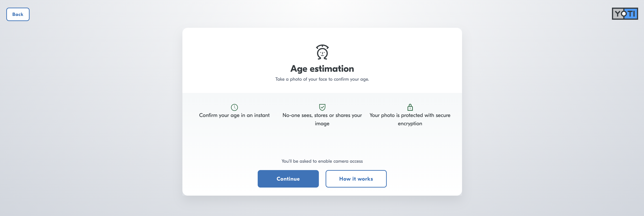The image size is (644, 216).
Task: Click 'Confirm your age in an instant' text
Action: click(x=234, y=115)
